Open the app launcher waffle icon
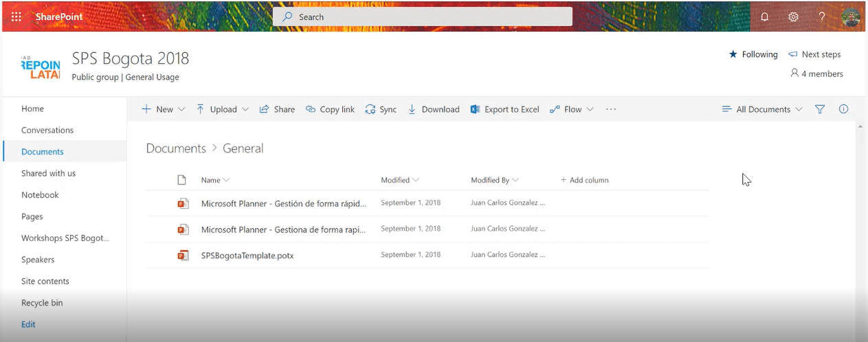 coord(16,16)
